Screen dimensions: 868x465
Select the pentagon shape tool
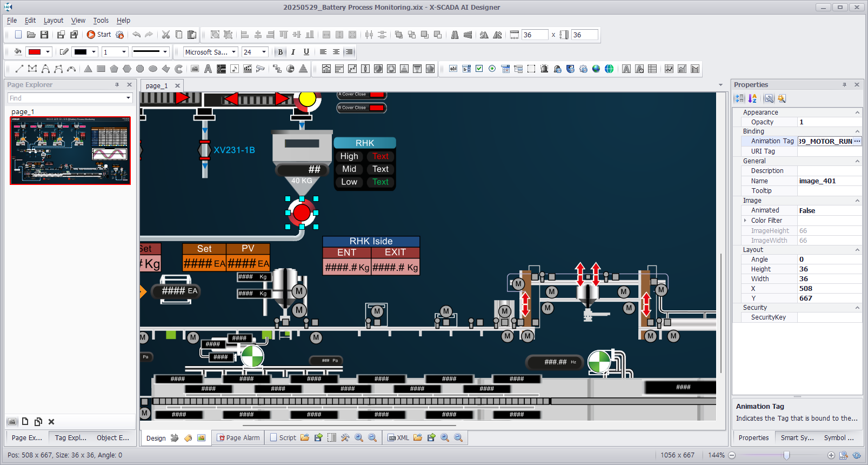114,69
